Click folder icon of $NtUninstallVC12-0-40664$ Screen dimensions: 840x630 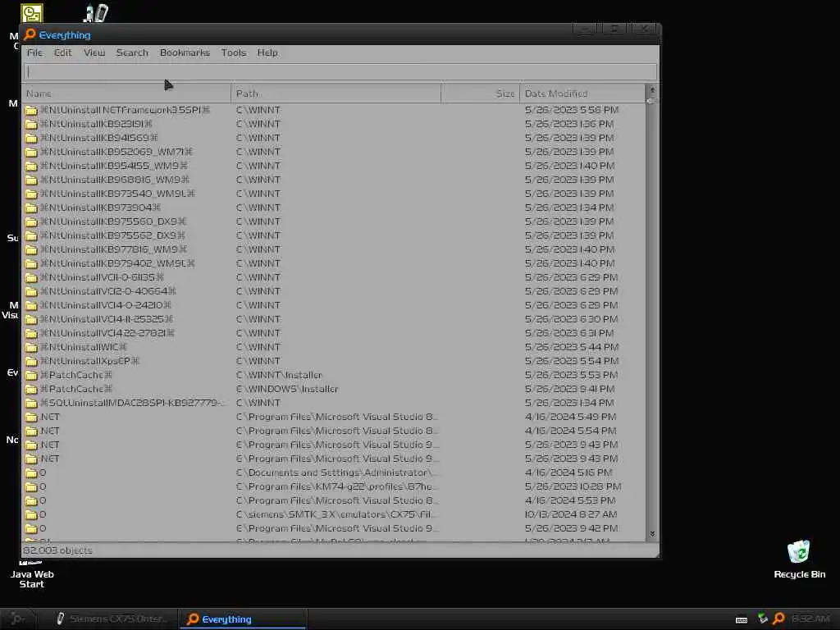click(31, 291)
